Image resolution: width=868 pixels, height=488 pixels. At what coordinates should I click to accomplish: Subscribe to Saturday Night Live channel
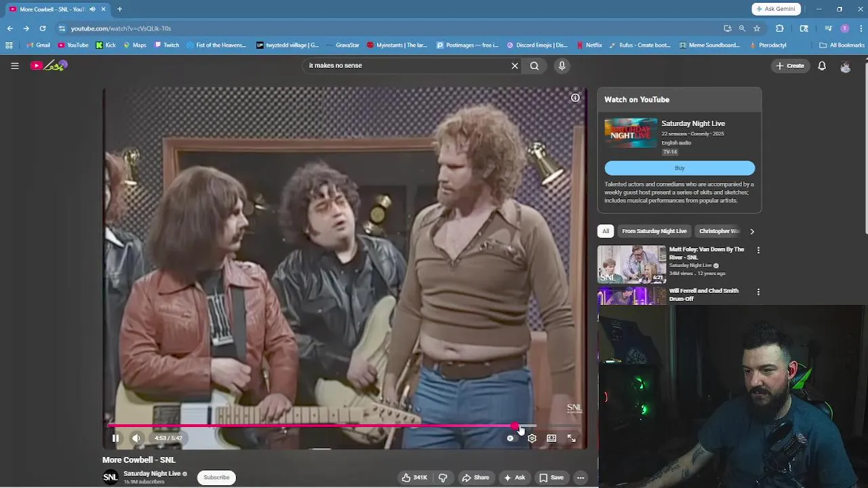216,478
